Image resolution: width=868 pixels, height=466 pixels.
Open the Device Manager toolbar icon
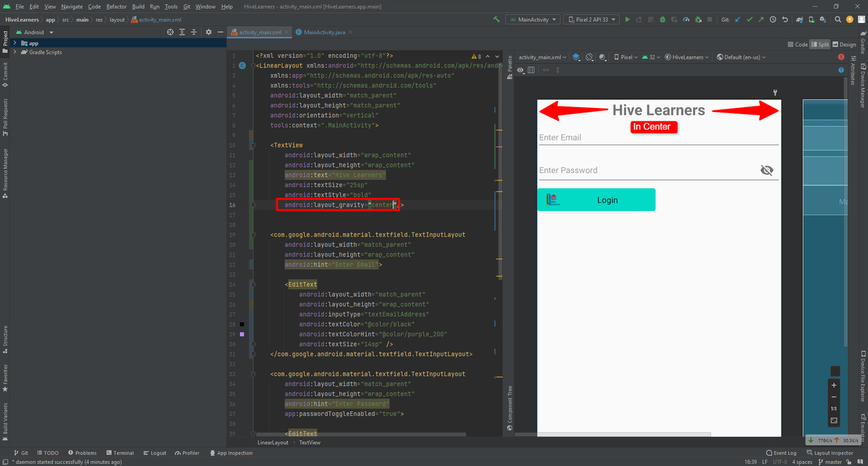click(812, 20)
